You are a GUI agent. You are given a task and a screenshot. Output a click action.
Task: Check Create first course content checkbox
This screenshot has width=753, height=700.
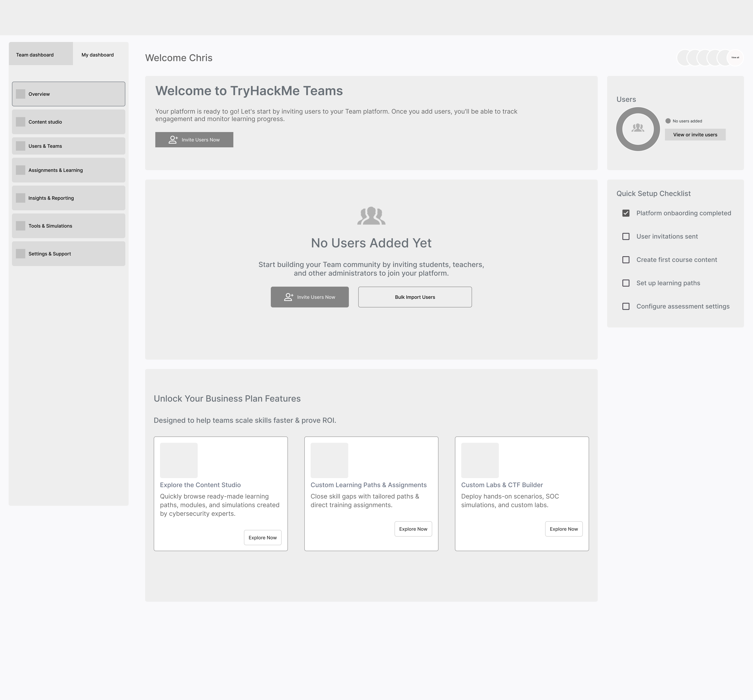(626, 260)
